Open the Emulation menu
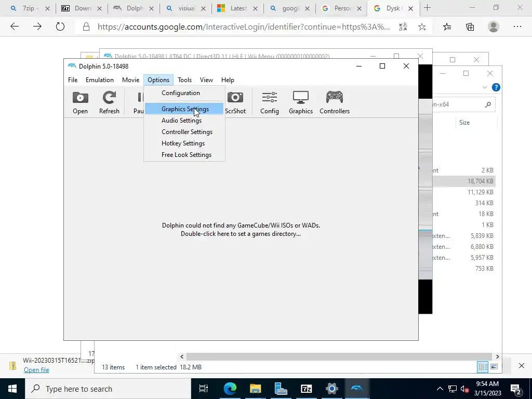The image size is (532, 399). (100, 79)
